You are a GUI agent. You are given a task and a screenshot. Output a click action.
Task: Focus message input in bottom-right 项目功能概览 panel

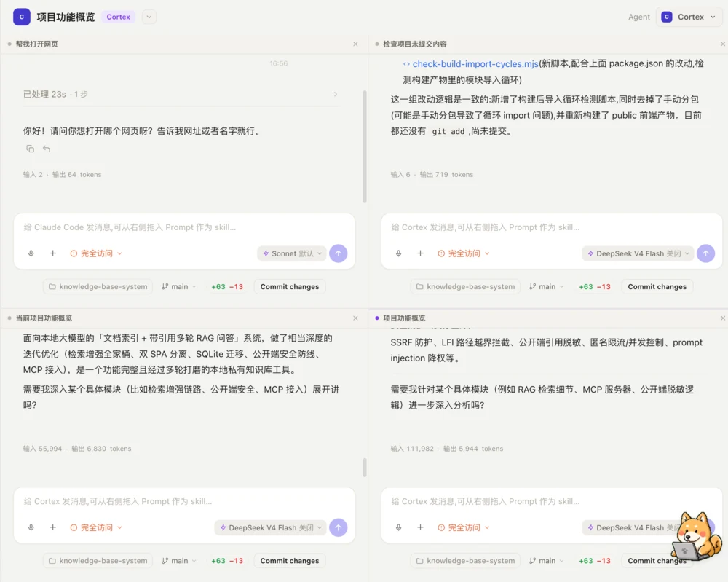[552, 501]
